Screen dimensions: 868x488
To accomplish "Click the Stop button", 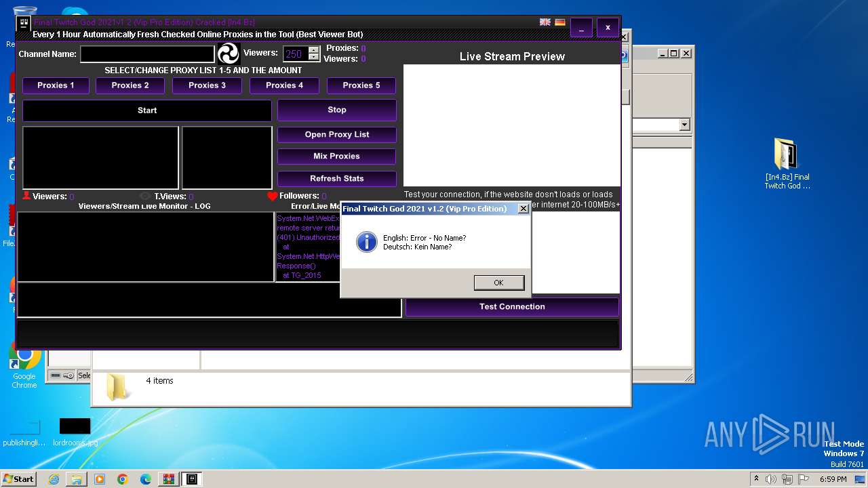I will (337, 110).
